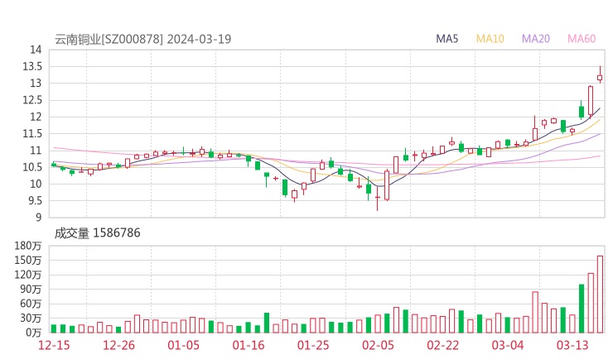The image size is (613, 364).
Task: Click the lowest candlestick wick near 9.2
Action: pyautogui.click(x=377, y=198)
